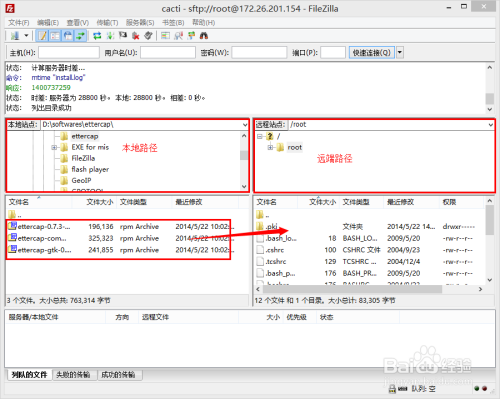
Task: Toggle local directory tree view icon
Action: click(55, 36)
